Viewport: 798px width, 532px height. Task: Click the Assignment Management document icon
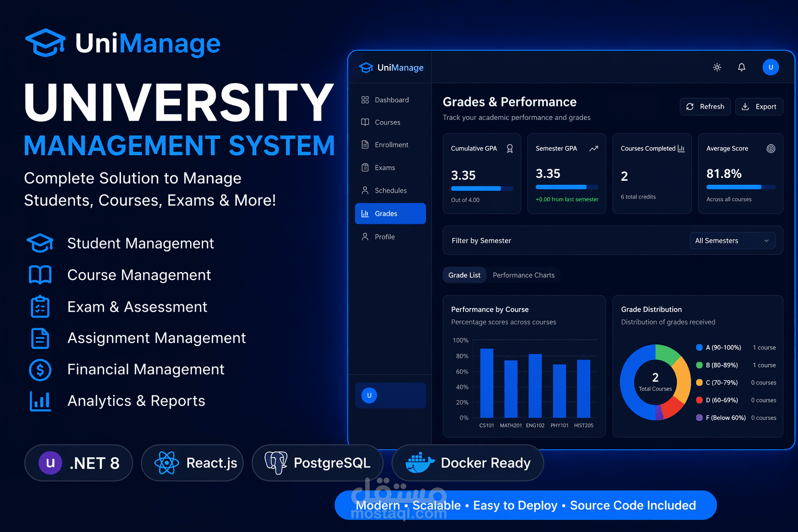coord(40,338)
